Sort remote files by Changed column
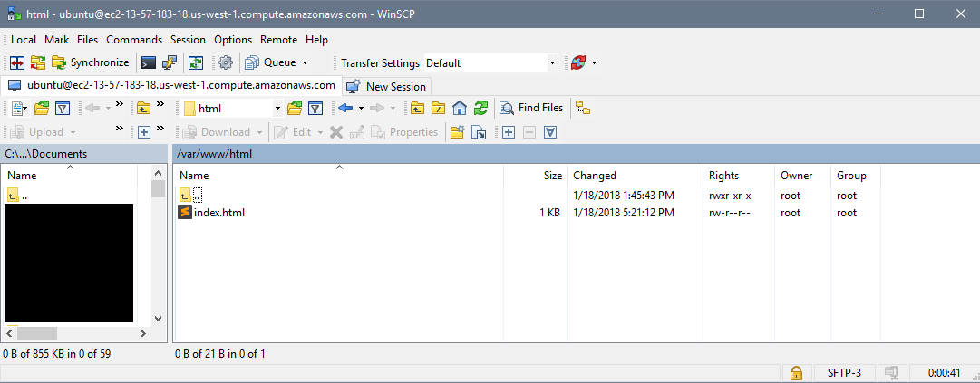Screen dimensions: 980x383 635,176
